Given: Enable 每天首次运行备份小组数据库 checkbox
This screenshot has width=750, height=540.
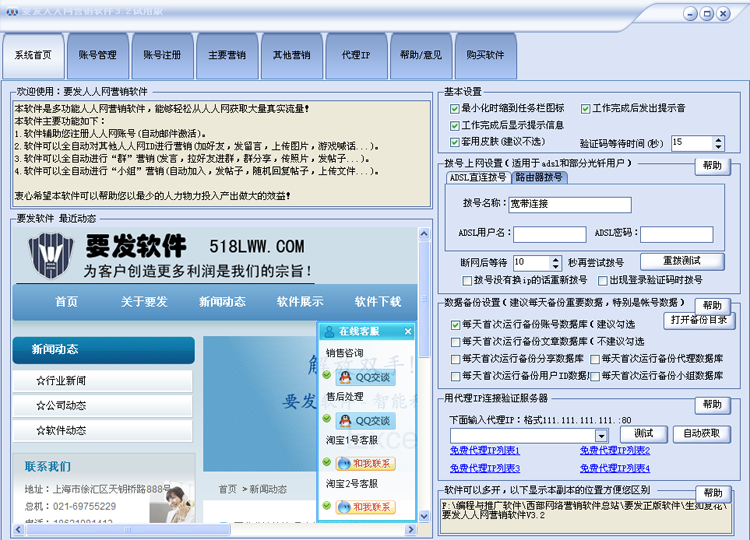Looking at the screenshot, I should point(595,376).
